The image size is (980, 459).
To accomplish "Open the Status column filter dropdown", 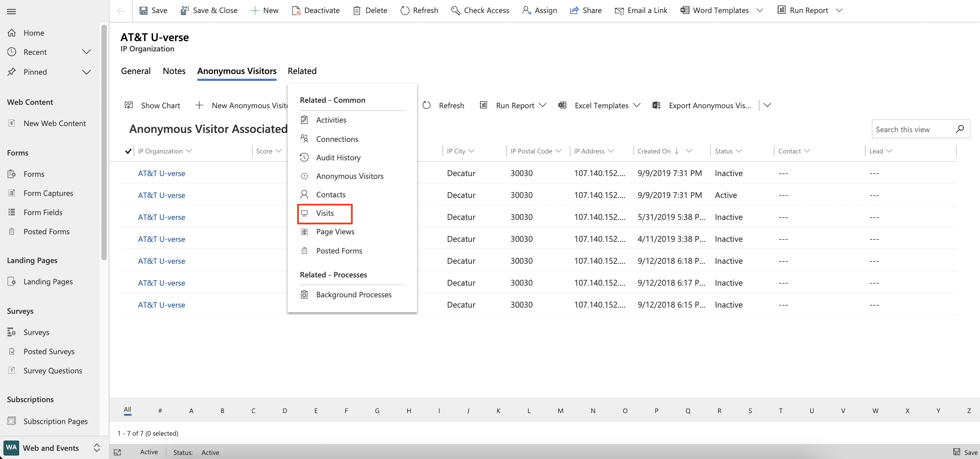I will click(x=739, y=151).
